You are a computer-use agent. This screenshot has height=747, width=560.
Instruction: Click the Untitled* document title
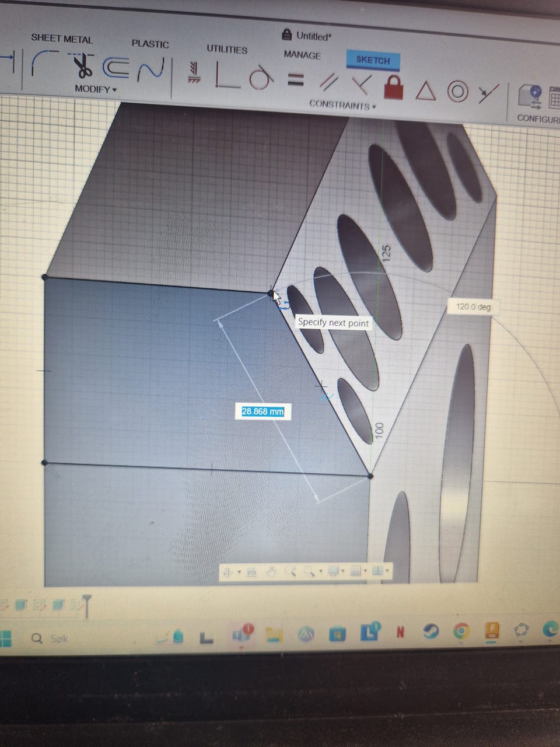point(313,36)
